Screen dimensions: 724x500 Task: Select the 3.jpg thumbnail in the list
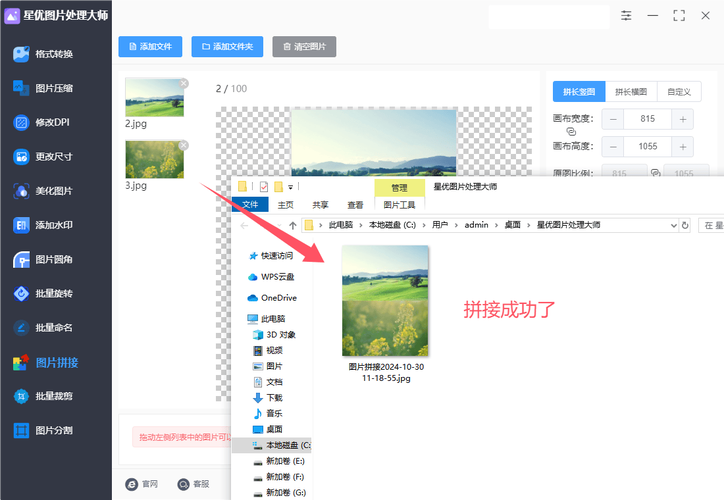pyautogui.click(x=155, y=160)
